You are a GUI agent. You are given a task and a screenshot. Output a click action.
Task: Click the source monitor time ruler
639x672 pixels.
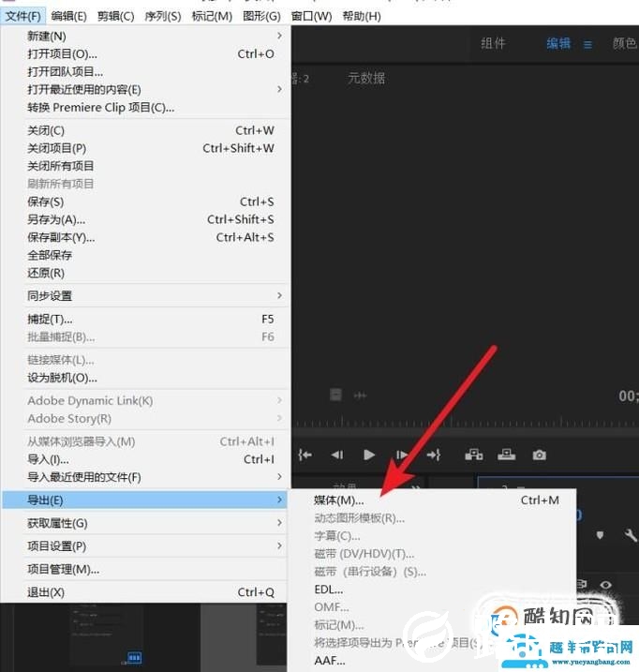[465, 422]
